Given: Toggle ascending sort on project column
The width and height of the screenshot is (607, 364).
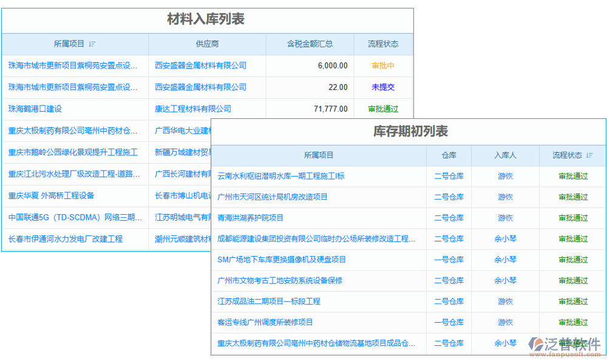Looking at the screenshot, I should pos(92,45).
